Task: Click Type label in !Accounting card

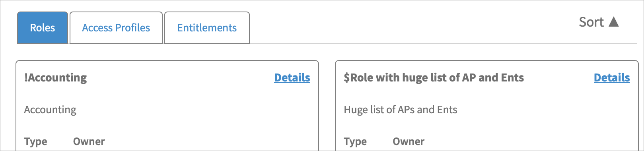Action: 36,141
